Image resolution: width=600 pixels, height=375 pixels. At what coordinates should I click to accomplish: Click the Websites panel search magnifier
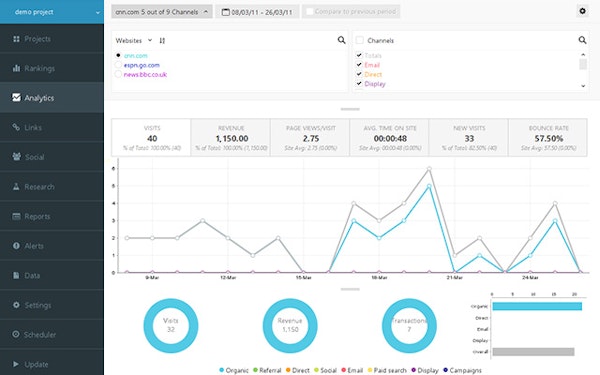click(x=341, y=40)
